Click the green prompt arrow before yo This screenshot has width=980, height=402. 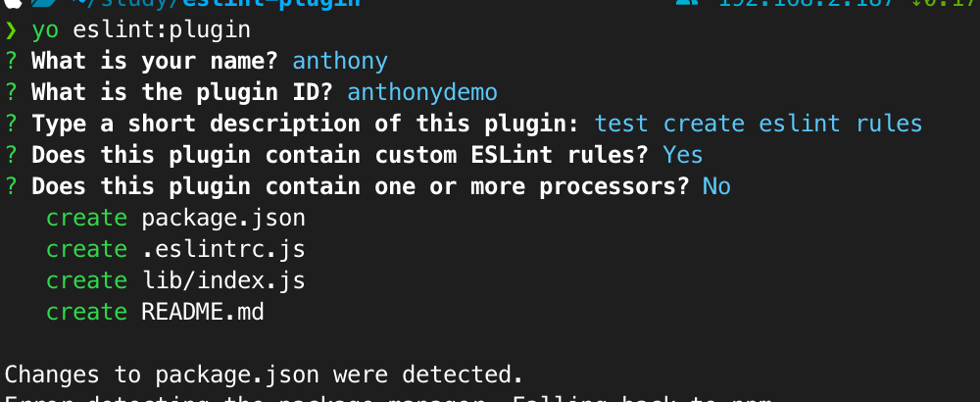[x=11, y=30]
